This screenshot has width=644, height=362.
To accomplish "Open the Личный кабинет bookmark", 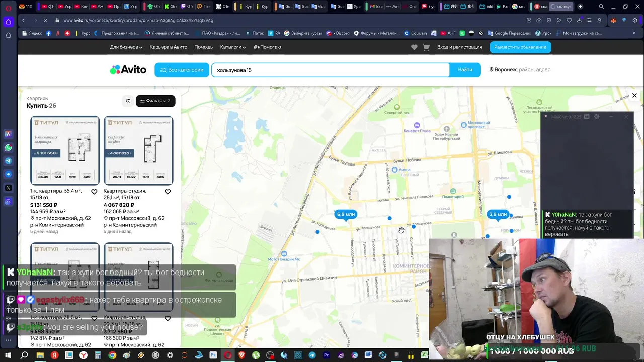I will (167, 33).
